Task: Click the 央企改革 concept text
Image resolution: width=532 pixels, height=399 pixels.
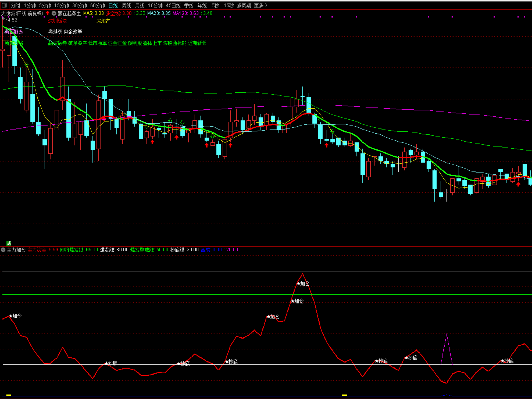Action: [x=73, y=32]
